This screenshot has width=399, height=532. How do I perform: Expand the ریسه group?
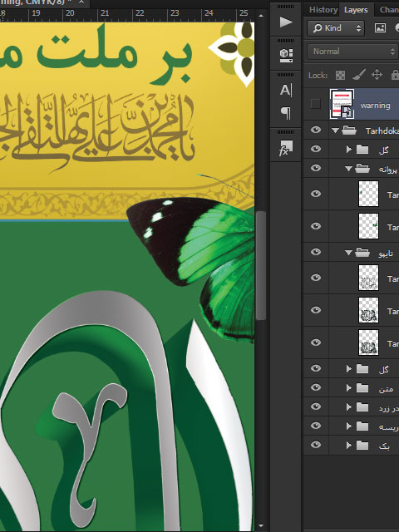tap(349, 426)
